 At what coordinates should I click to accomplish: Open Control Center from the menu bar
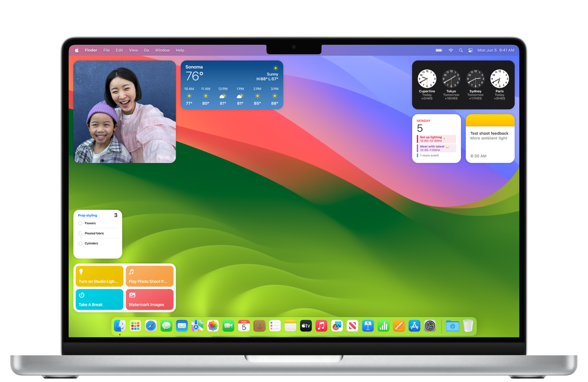(x=471, y=50)
